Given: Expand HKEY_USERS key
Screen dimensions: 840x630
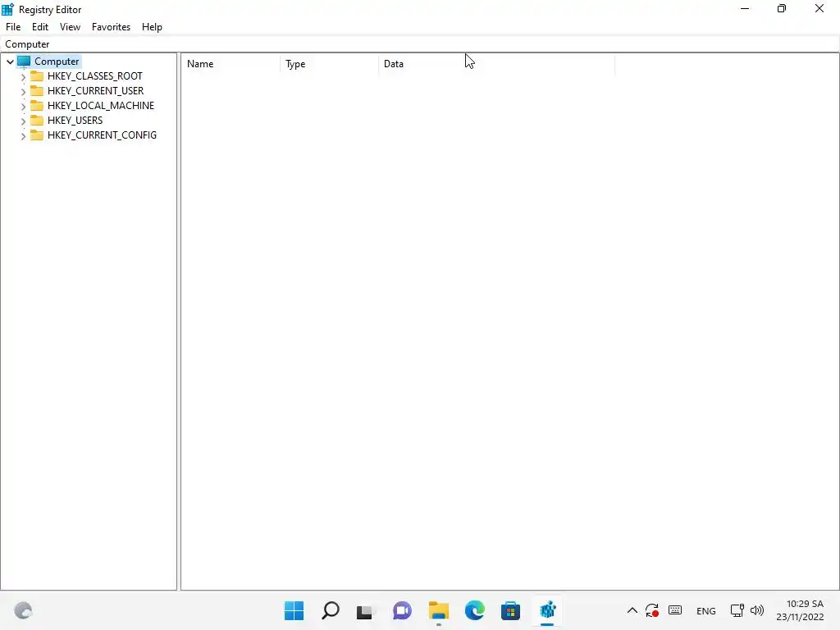Looking at the screenshot, I should (23, 121).
